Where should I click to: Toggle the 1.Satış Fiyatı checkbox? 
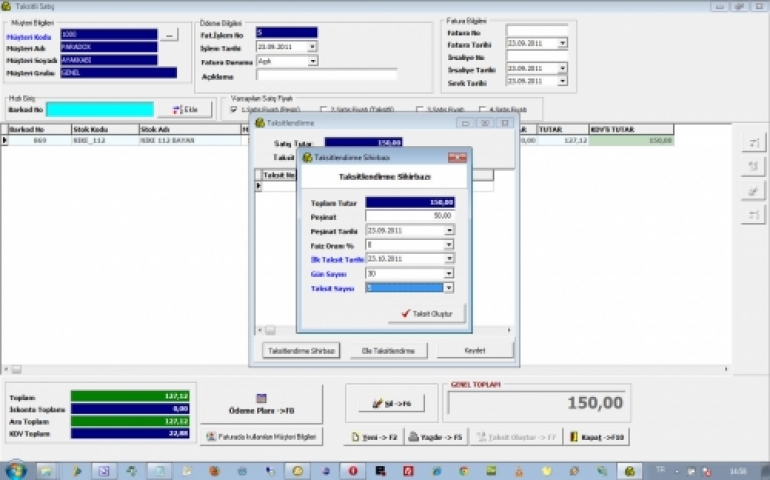234,109
